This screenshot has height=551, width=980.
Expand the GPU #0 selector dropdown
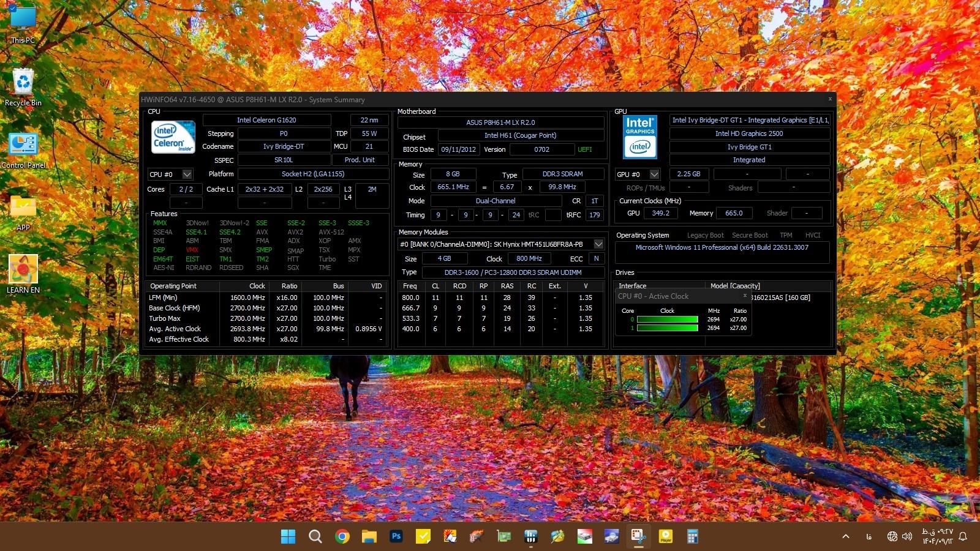(x=654, y=174)
